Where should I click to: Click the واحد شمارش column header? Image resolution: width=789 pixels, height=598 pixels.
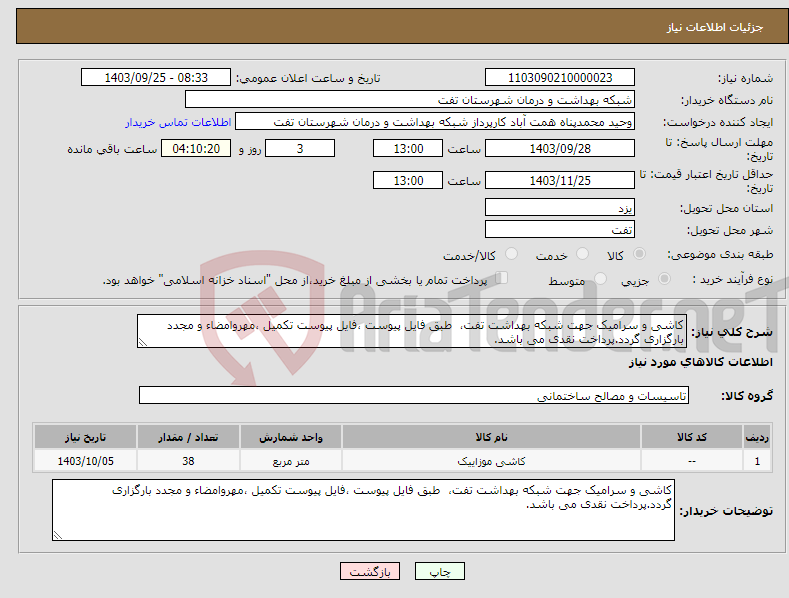[x=291, y=437]
